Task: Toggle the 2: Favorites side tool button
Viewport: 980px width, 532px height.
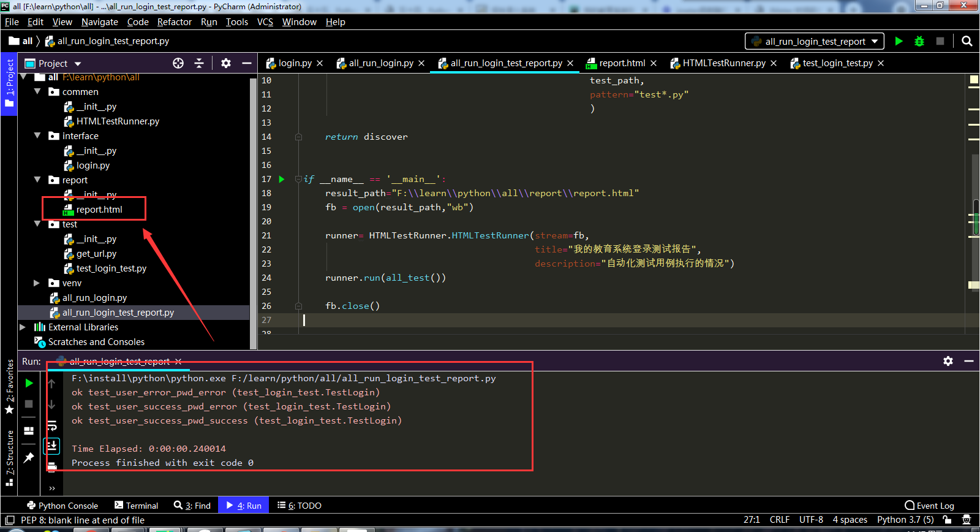Action: tap(9, 387)
